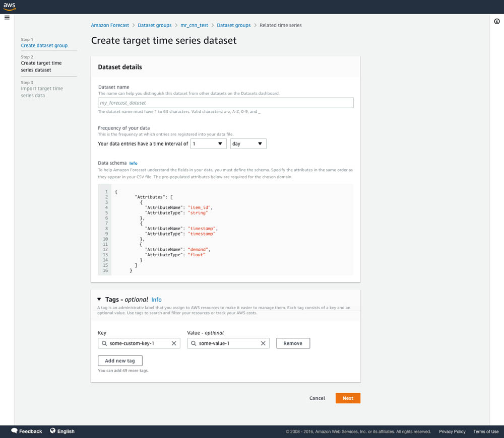Click inside the Data schema JSON editor
This screenshot has width=504, height=438.
(226, 230)
